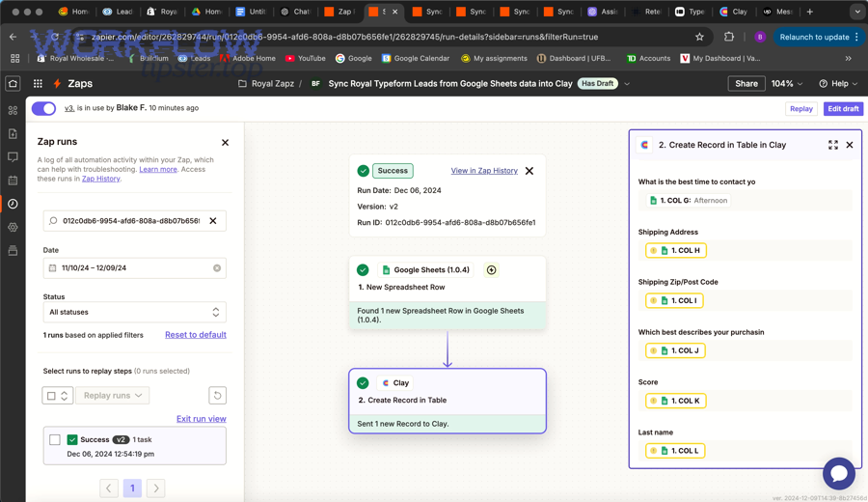Click the Zapier home icon
The height and width of the screenshot is (502, 868).
(x=13, y=84)
